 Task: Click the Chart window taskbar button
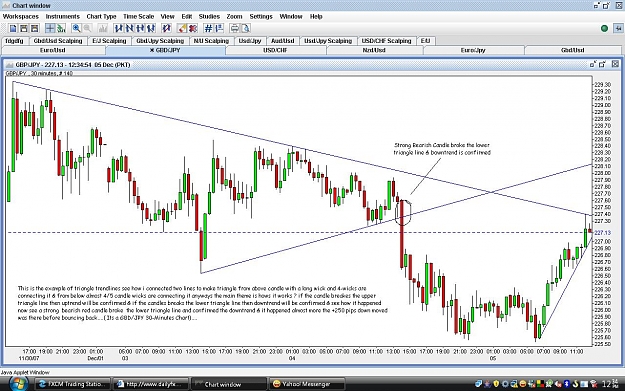pyautogui.click(x=229, y=384)
